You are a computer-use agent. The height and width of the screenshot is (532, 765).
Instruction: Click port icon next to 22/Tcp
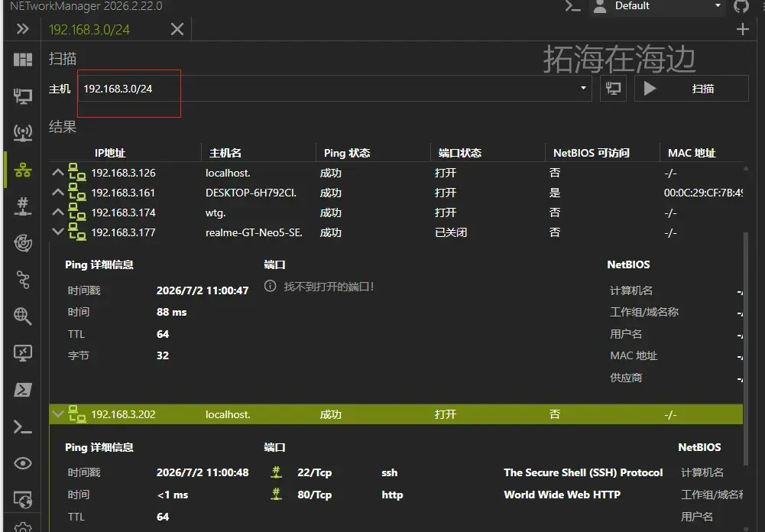(x=276, y=472)
